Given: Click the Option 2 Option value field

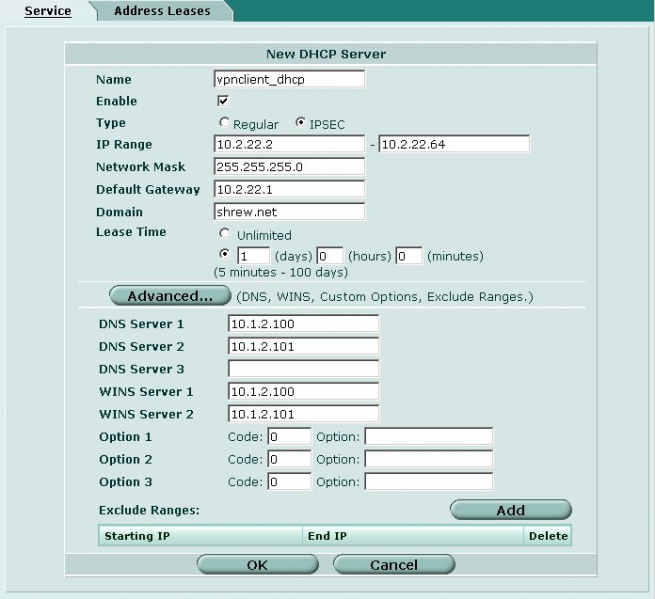Looking at the screenshot, I should click(x=429, y=459).
